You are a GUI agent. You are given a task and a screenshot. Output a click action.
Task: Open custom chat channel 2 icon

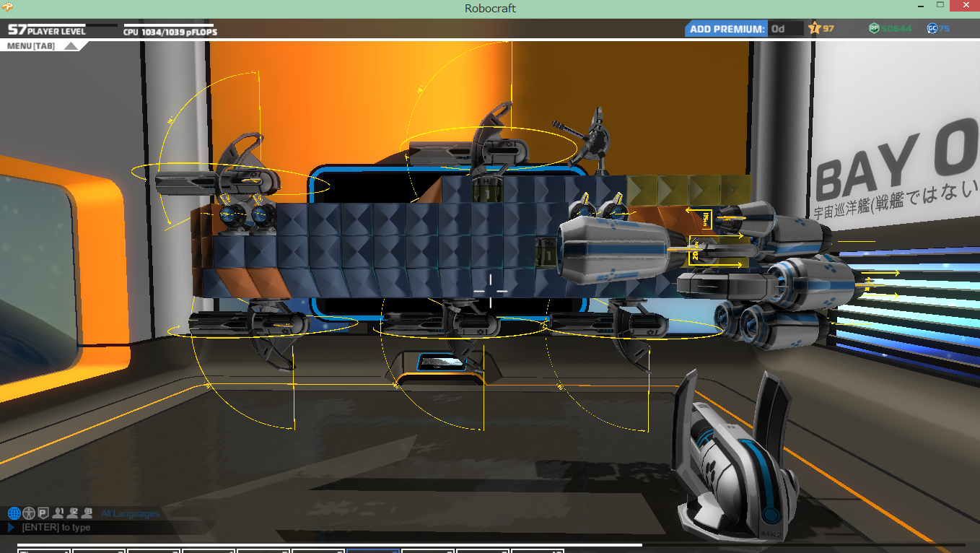click(x=73, y=513)
